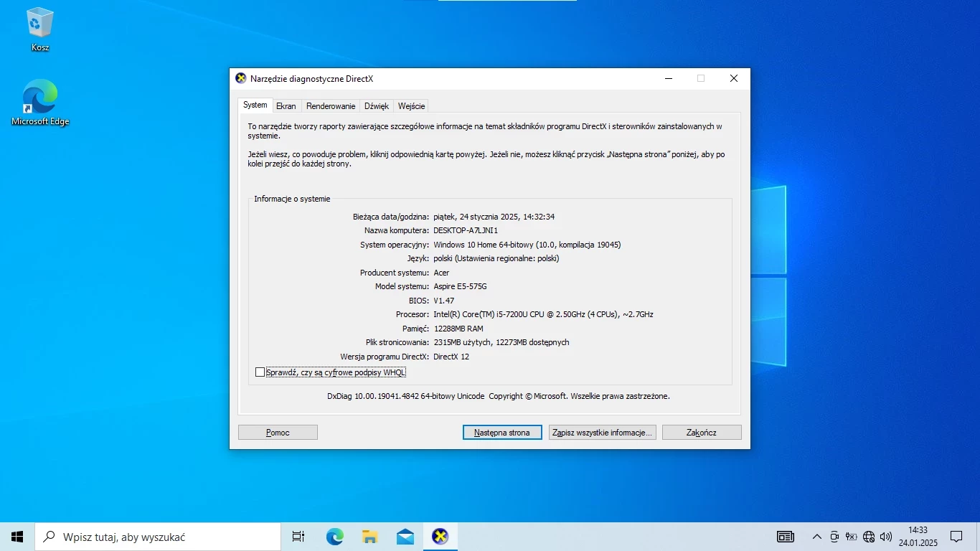Screen dimensions: 980x551
Task: Open the Dźwięk tab
Action: tap(377, 106)
